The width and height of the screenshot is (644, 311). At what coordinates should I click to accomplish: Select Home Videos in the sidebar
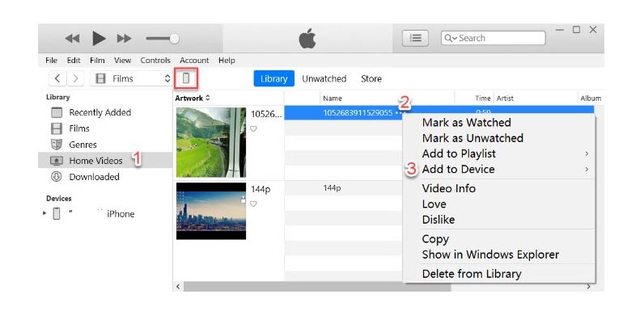coord(105,161)
